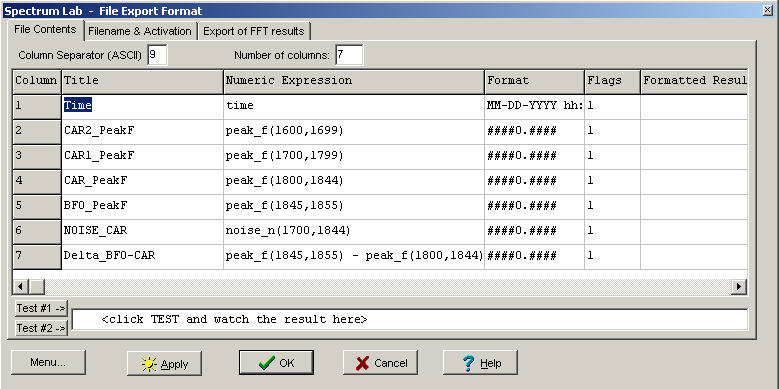Click the MM-DD-YYYY hh: format cell
779x389 pixels.
pyautogui.click(x=535, y=107)
